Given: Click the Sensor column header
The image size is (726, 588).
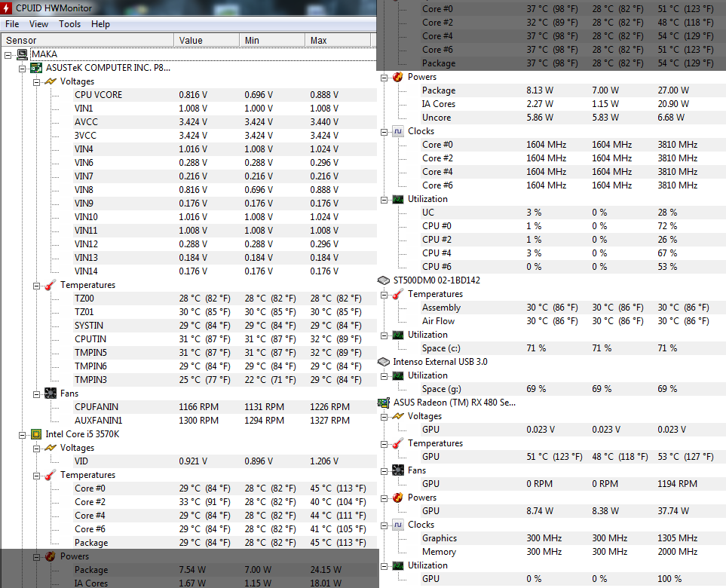Looking at the screenshot, I should click(87, 40).
